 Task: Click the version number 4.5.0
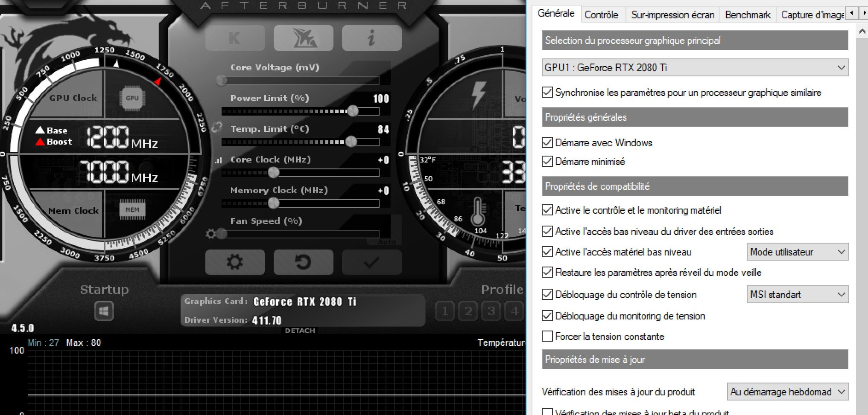tap(22, 328)
